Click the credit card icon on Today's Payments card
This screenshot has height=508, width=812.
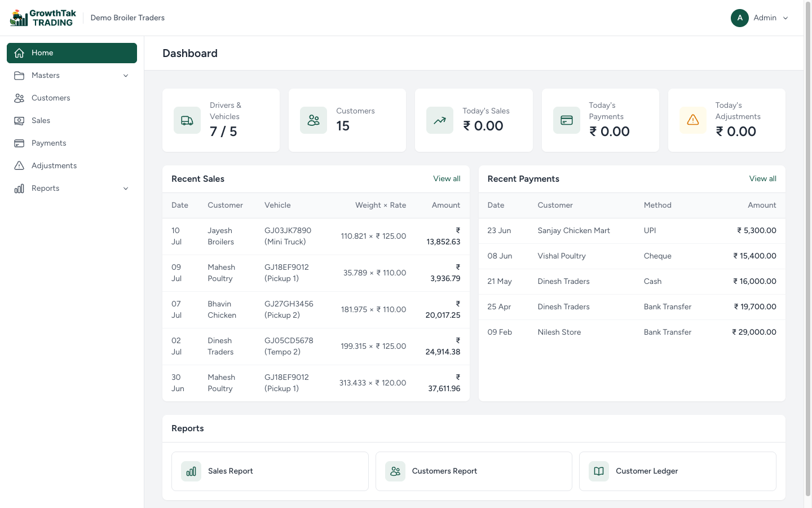(567, 120)
